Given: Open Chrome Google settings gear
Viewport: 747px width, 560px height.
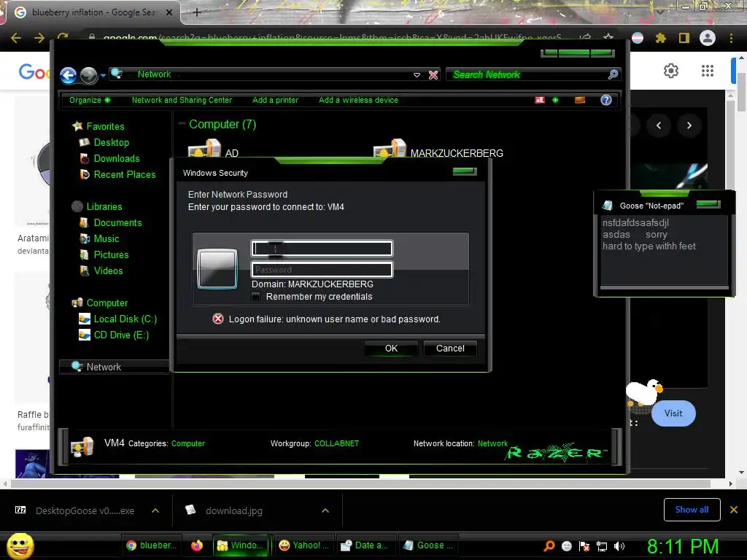Looking at the screenshot, I should click(x=671, y=71).
